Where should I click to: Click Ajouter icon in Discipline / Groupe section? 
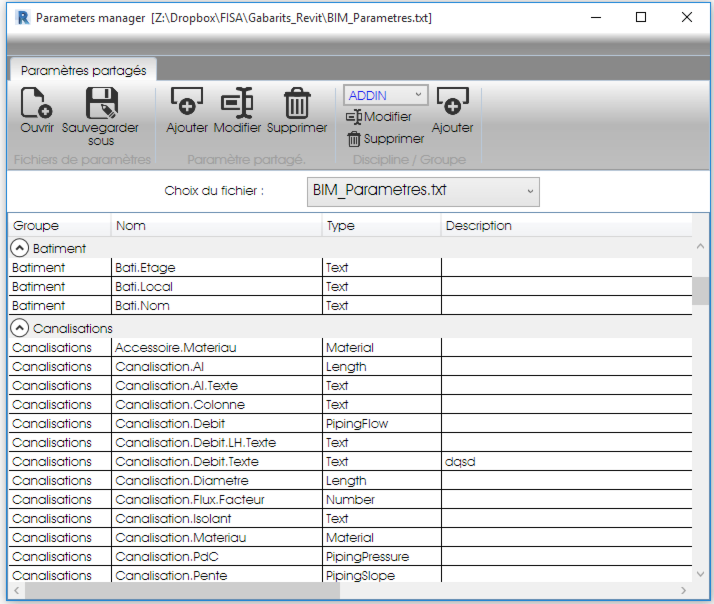[x=452, y=103]
